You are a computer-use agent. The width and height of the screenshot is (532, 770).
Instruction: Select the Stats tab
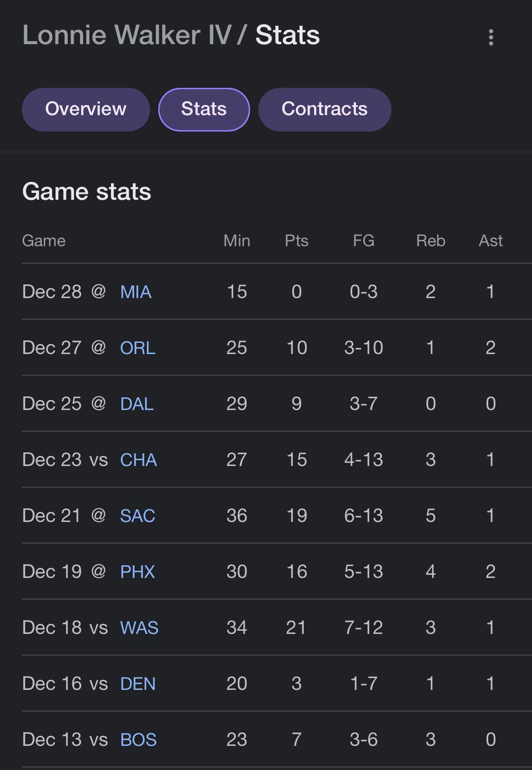204,109
